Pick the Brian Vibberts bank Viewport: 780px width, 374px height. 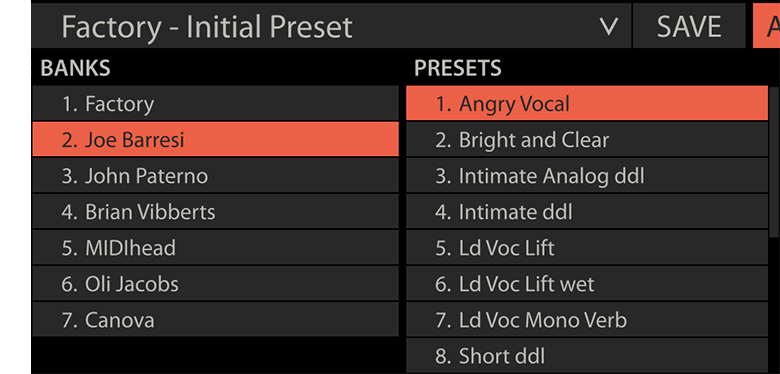215,212
